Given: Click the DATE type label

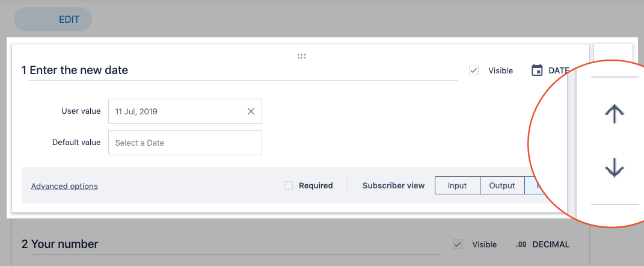Looking at the screenshot, I should [x=558, y=70].
